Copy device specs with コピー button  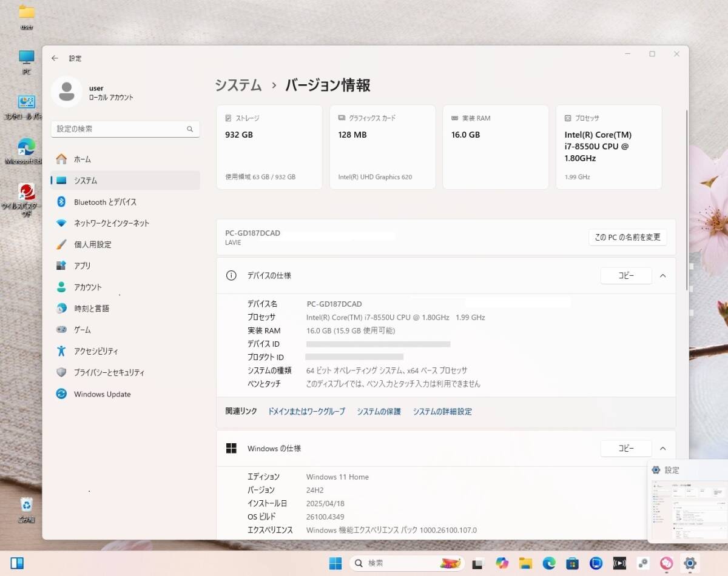pos(626,275)
